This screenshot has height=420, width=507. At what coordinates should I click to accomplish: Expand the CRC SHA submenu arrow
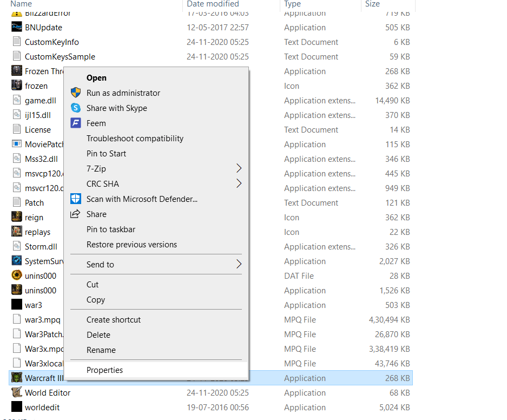(x=239, y=184)
